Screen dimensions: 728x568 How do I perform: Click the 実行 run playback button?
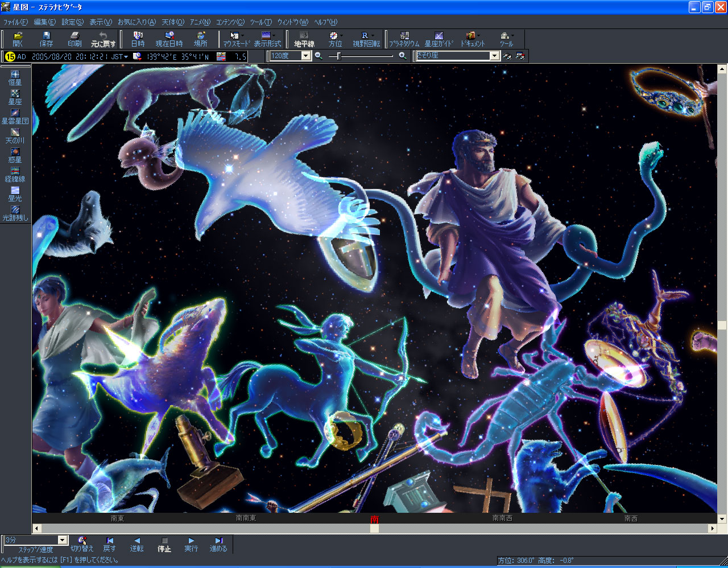click(x=191, y=544)
